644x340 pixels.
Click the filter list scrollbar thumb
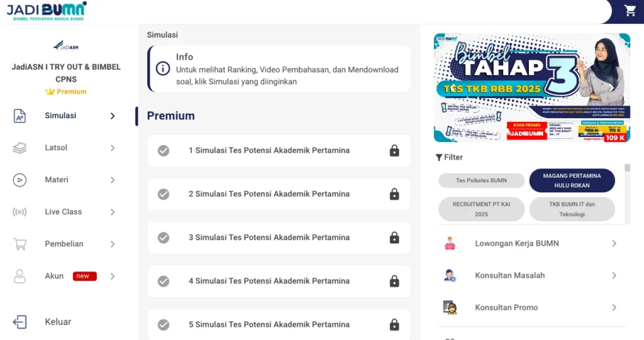[x=627, y=168]
